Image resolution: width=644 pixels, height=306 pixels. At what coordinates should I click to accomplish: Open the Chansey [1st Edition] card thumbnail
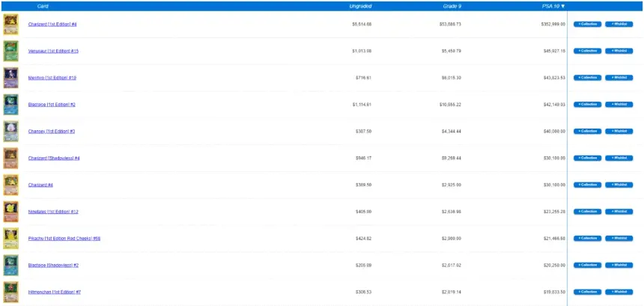pyautogui.click(x=10, y=131)
